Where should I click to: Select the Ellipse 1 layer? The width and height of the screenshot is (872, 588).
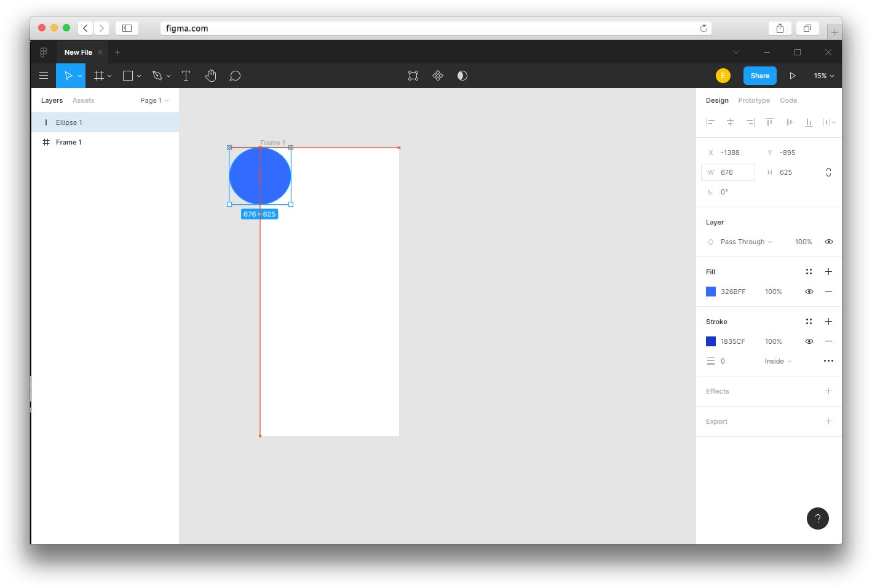(105, 122)
